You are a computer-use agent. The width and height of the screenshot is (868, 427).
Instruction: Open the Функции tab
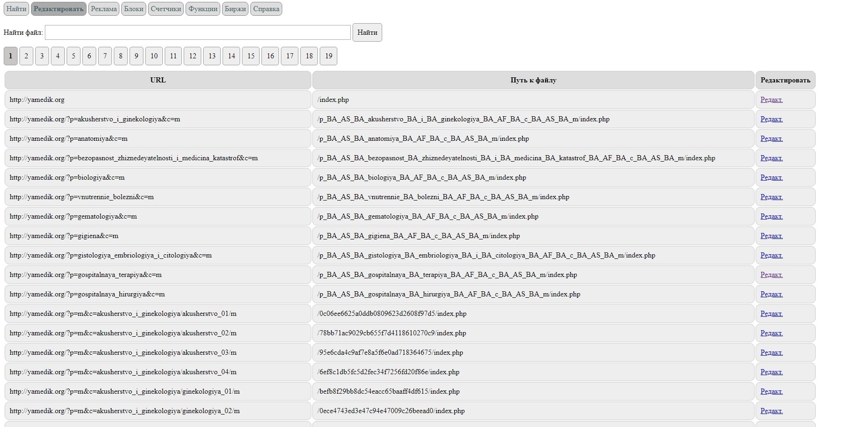203,9
